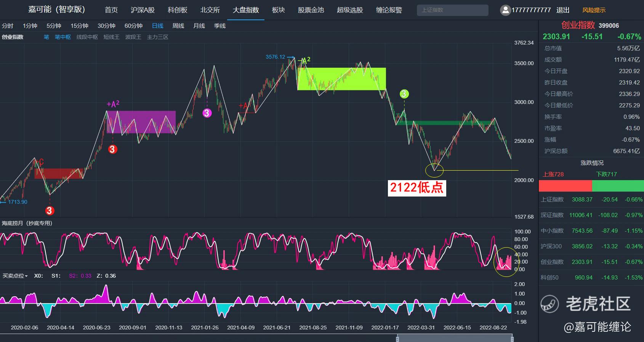
Task: Enable the 波段王 indicator
Action: 133,37
